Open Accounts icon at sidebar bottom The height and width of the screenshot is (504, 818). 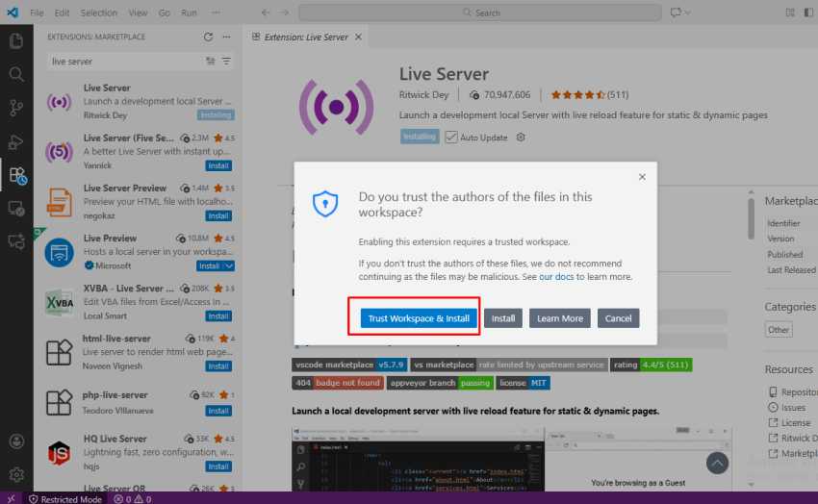click(16, 441)
